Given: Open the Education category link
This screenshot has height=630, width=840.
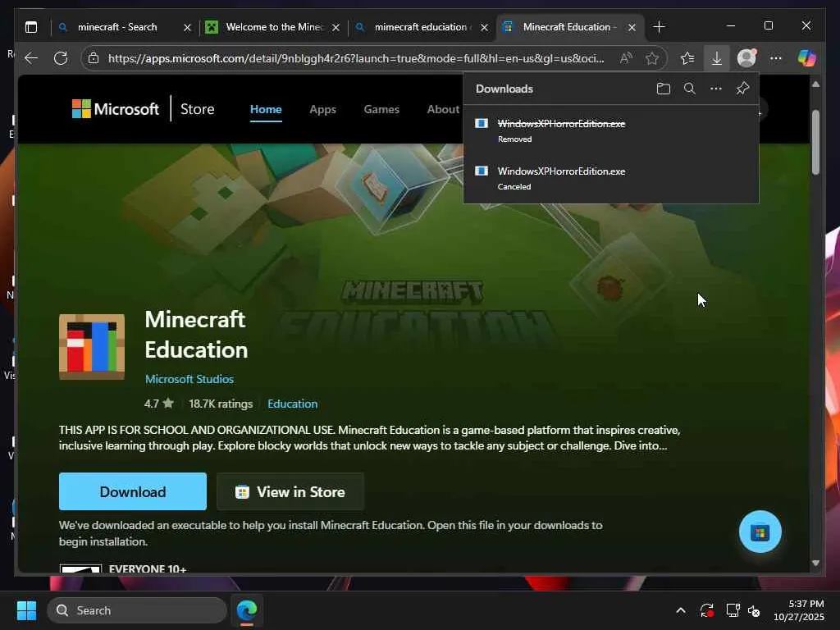Looking at the screenshot, I should pyautogui.click(x=293, y=404).
